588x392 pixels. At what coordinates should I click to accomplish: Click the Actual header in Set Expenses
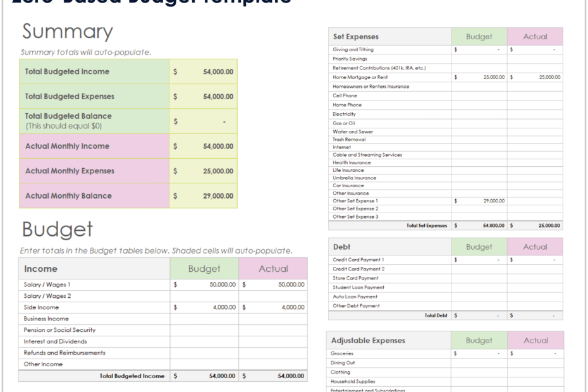535,37
